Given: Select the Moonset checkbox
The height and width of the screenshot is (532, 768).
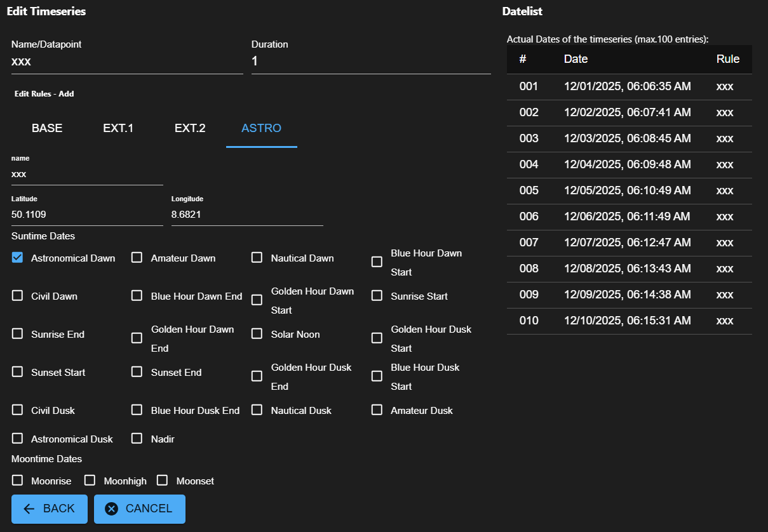Looking at the screenshot, I should tap(163, 480).
